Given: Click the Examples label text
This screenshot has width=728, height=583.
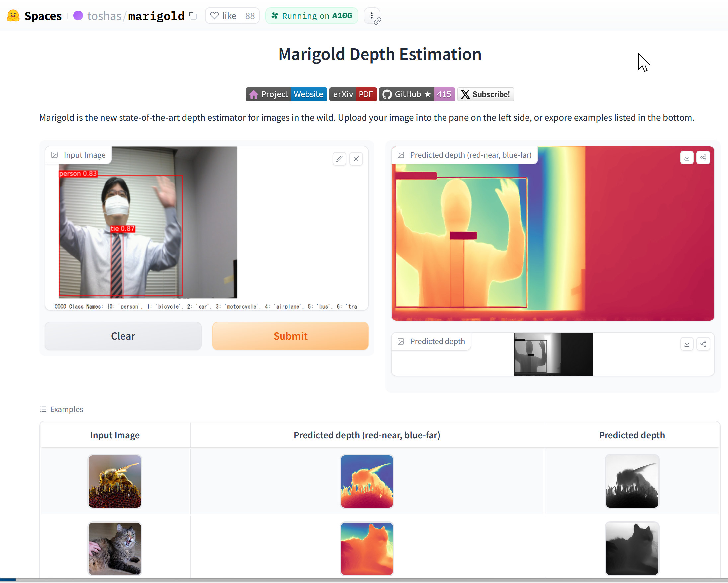Looking at the screenshot, I should point(66,409).
